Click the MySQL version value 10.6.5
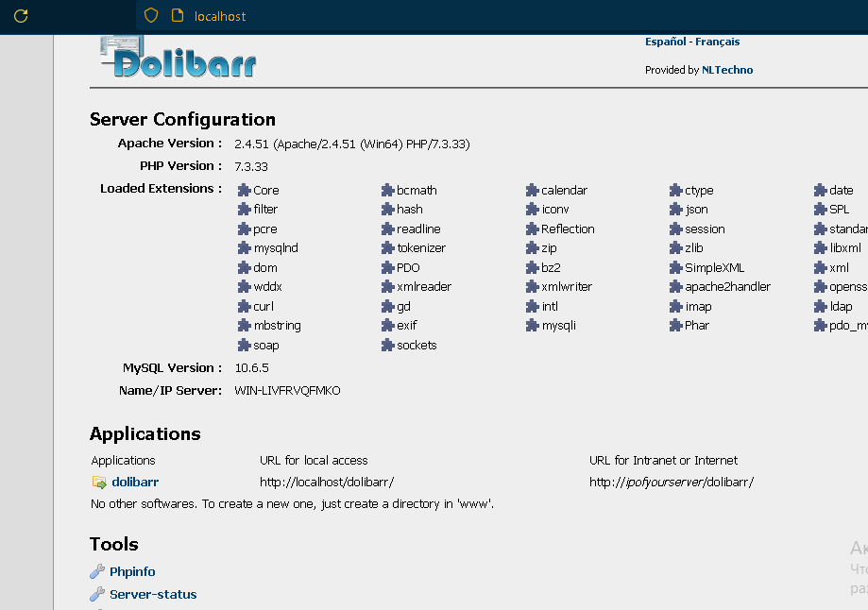This screenshot has height=610, width=868. click(x=252, y=368)
